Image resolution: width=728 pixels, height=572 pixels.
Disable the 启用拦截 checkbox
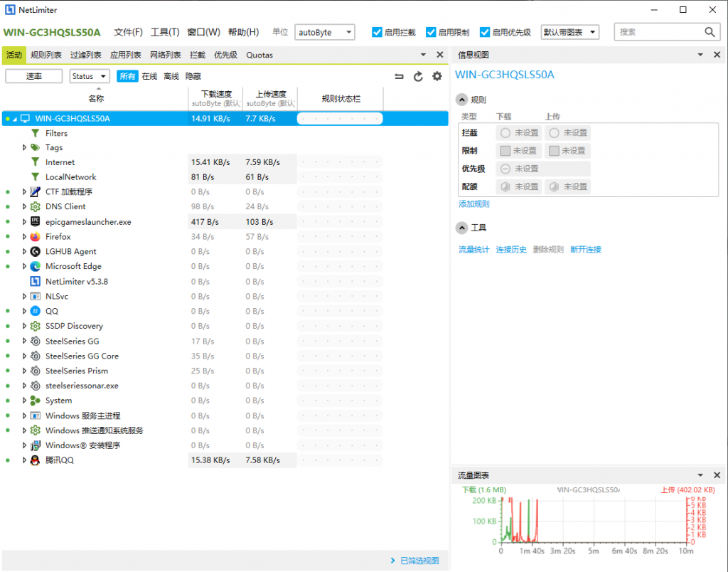(377, 32)
